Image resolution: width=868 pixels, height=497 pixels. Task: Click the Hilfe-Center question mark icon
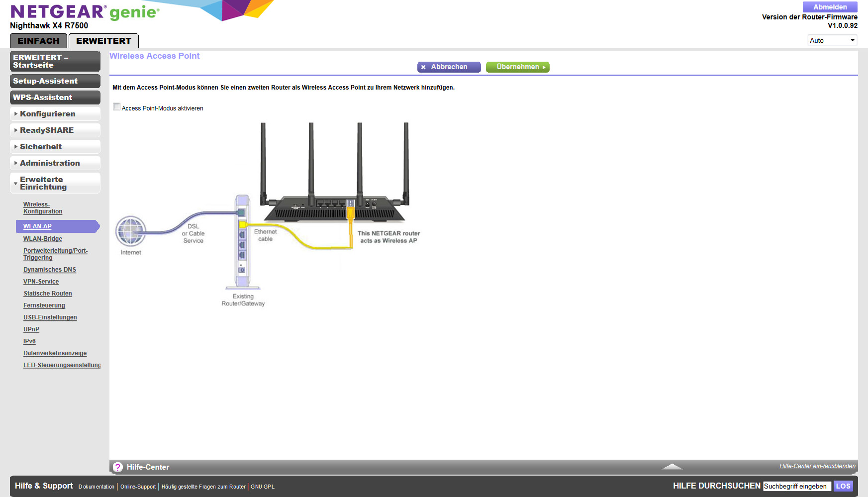[118, 467]
